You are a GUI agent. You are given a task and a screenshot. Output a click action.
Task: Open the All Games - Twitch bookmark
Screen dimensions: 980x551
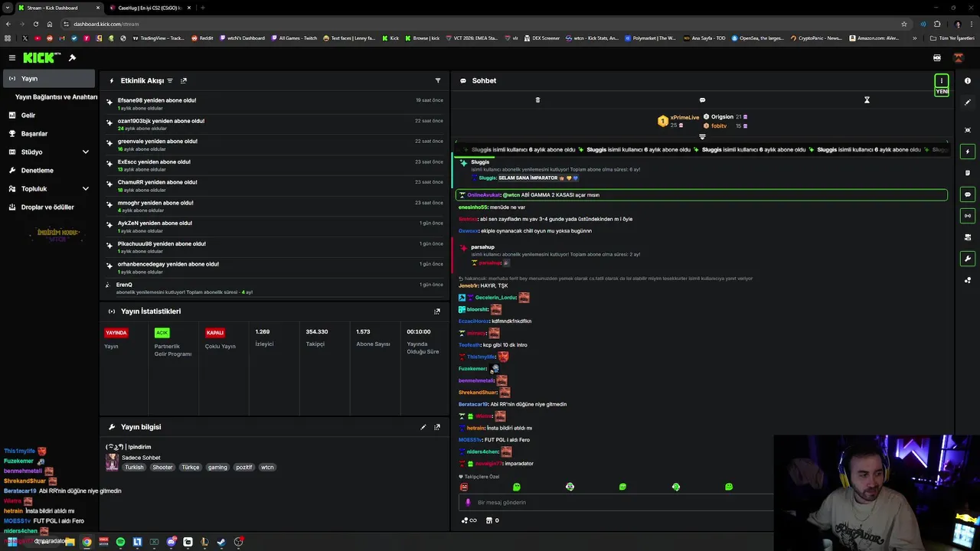click(294, 37)
